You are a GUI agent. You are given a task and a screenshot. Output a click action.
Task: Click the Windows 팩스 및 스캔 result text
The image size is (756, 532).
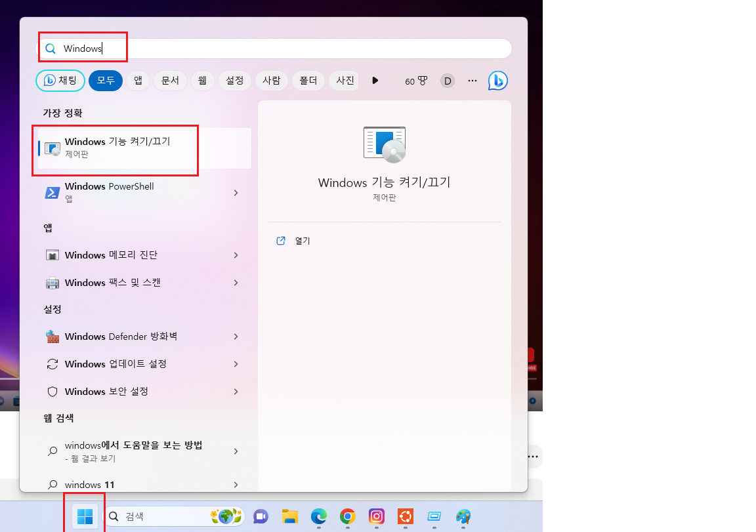(x=112, y=282)
